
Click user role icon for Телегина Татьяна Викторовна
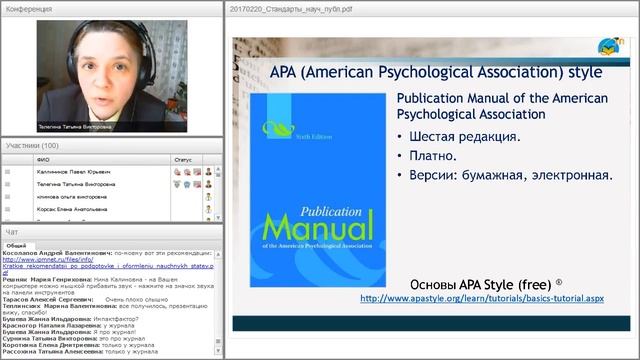click(x=209, y=184)
